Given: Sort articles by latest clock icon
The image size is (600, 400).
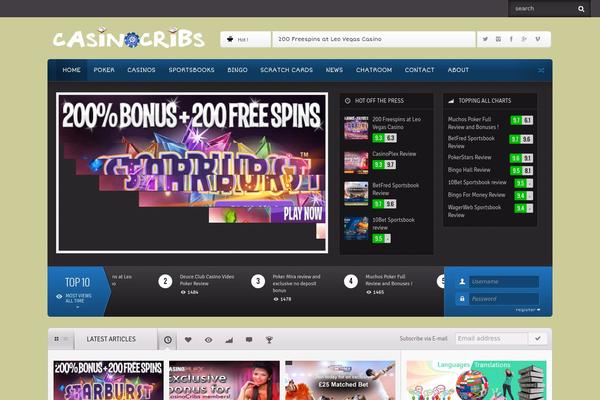Looking at the screenshot, I should pos(168,340).
